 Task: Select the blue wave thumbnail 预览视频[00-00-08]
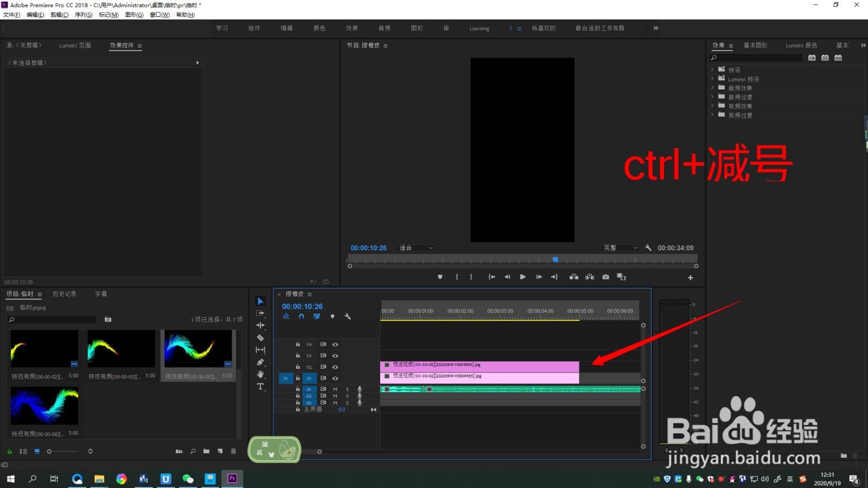coord(44,406)
